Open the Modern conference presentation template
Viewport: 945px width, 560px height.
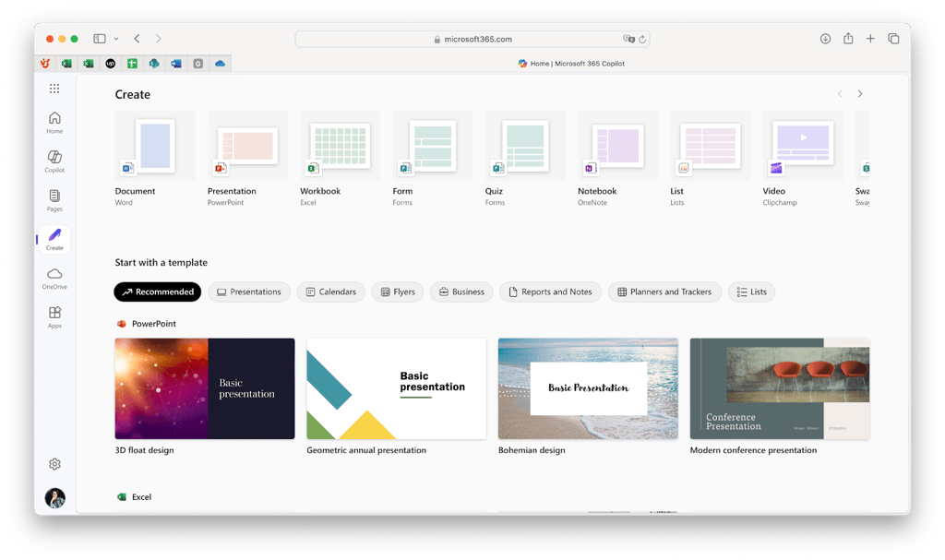click(780, 388)
